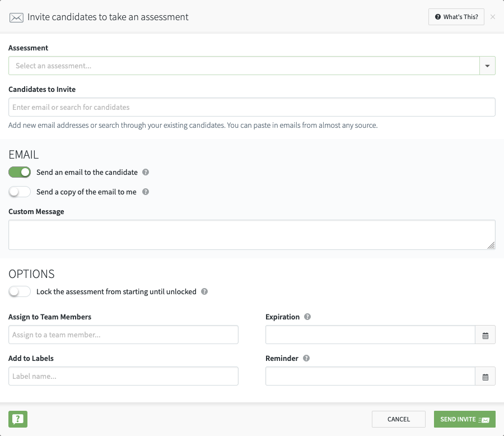
Task: Open the Expiration help tooltip
Action: pos(307,317)
